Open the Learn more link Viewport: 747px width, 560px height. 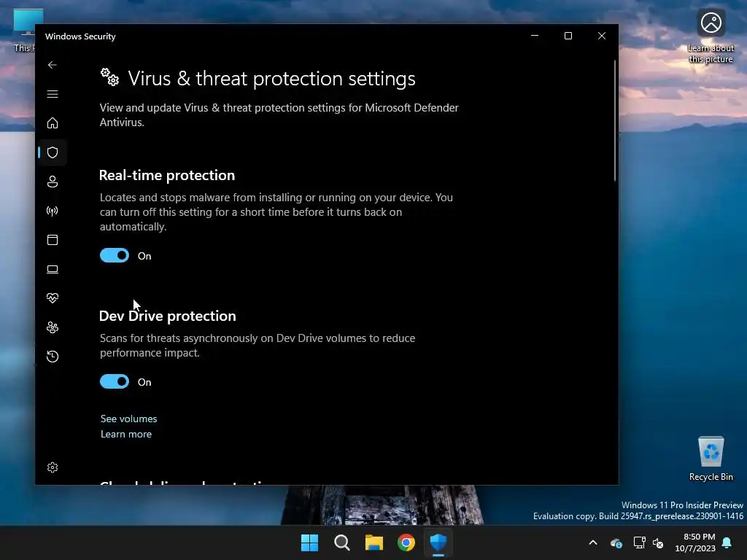[x=126, y=435]
